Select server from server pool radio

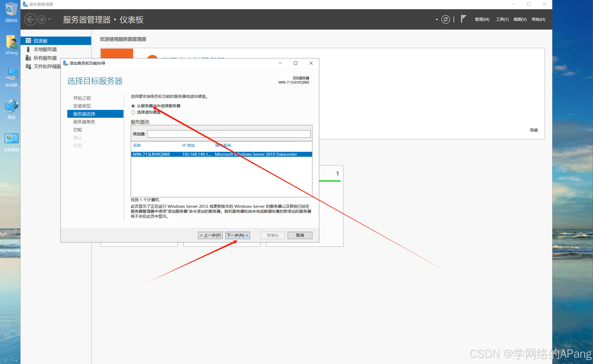pos(133,106)
